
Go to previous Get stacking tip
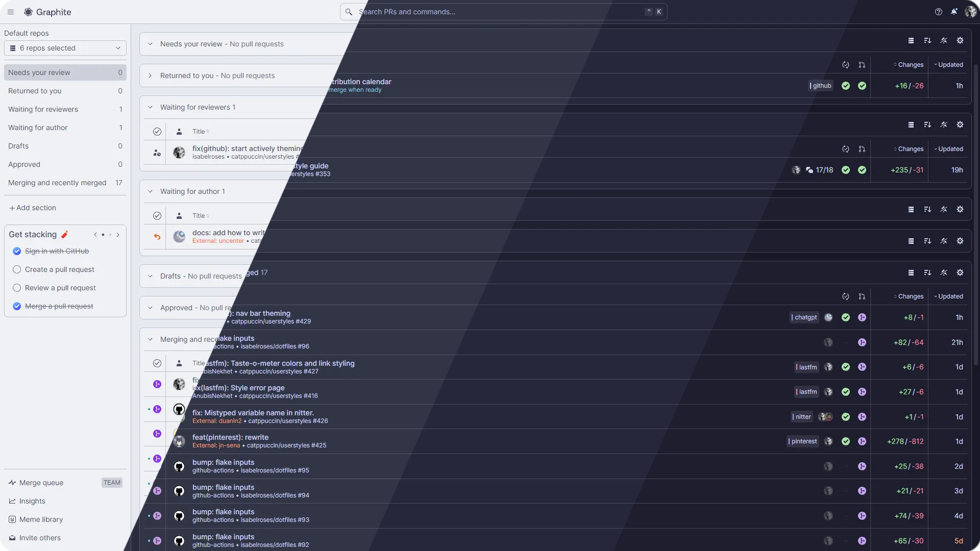coord(95,235)
